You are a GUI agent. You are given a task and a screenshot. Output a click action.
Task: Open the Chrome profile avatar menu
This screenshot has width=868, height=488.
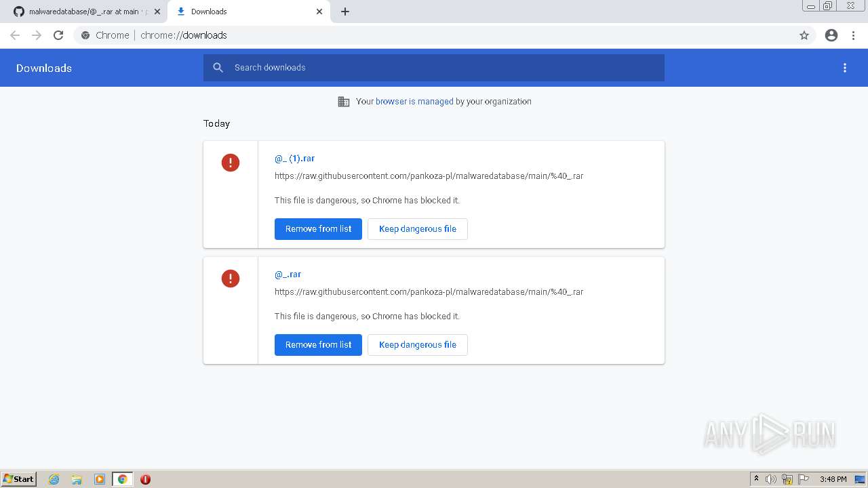click(x=831, y=35)
